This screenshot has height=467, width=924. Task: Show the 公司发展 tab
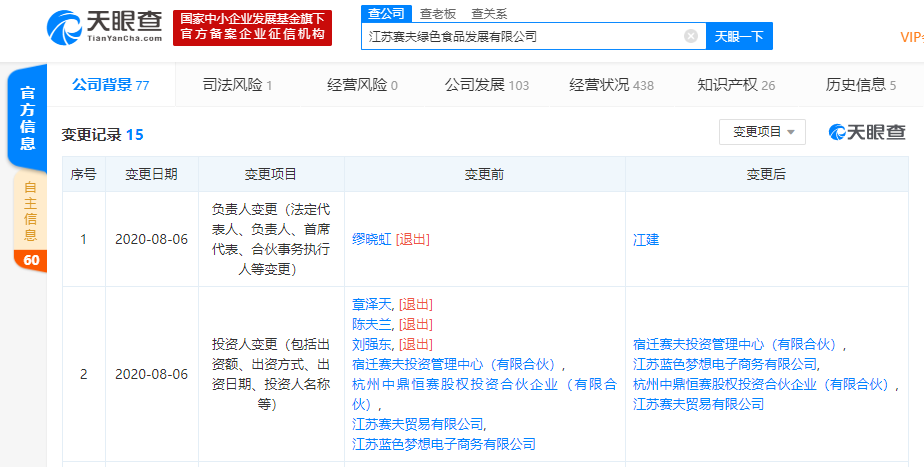[486, 85]
